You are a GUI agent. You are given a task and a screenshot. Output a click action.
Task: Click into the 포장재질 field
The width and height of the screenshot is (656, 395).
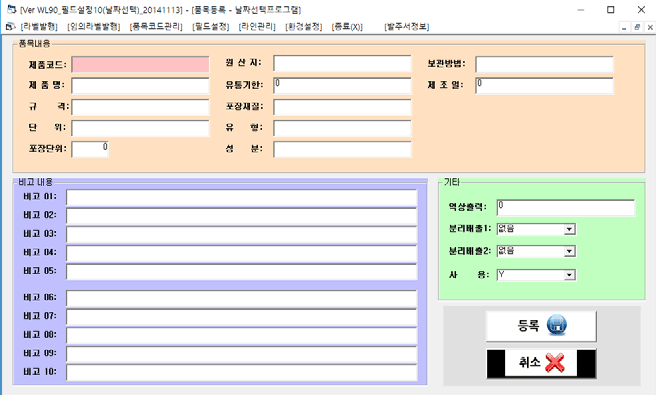tap(343, 107)
